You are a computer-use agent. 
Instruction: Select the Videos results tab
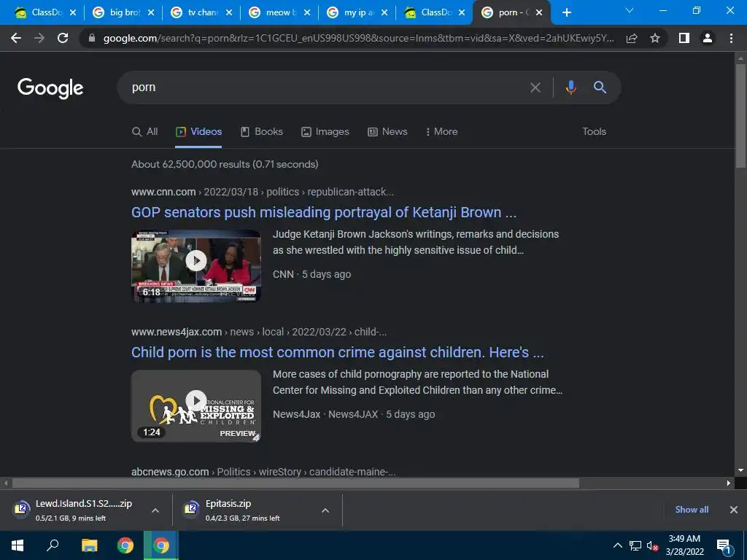[198, 132]
